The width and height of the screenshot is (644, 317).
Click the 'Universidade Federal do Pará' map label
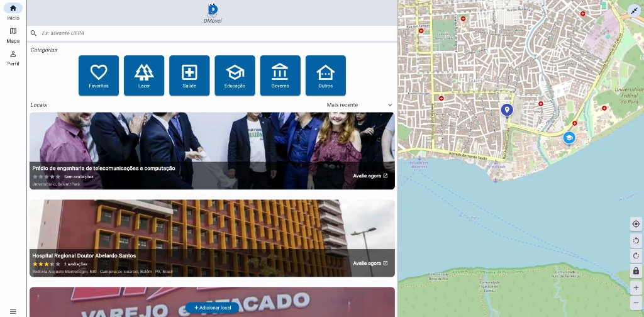pyautogui.click(x=629, y=95)
